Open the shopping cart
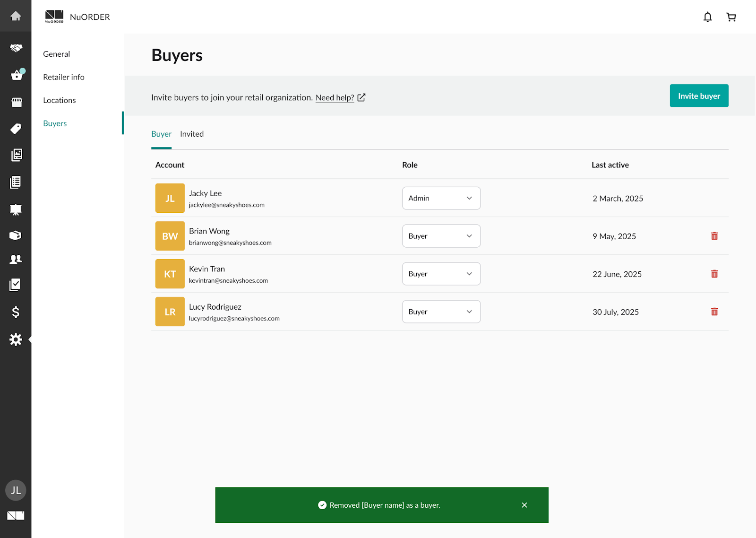756x538 pixels. coord(731,17)
